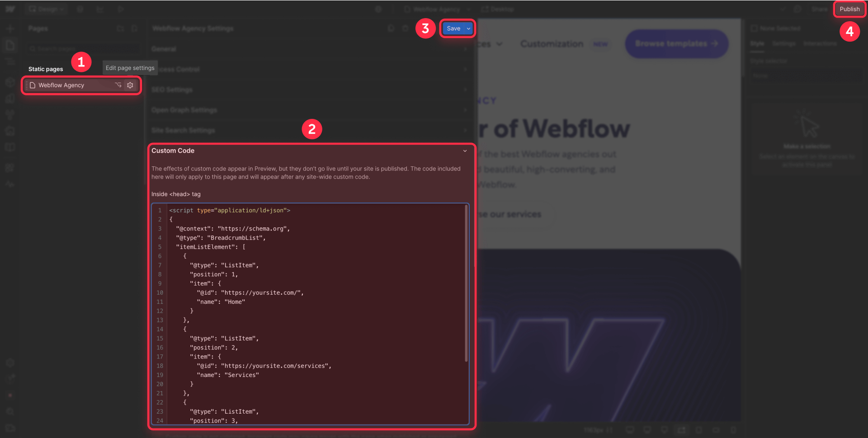Screen dimensions: 868x438
Task: Publish the site
Action: (x=849, y=9)
